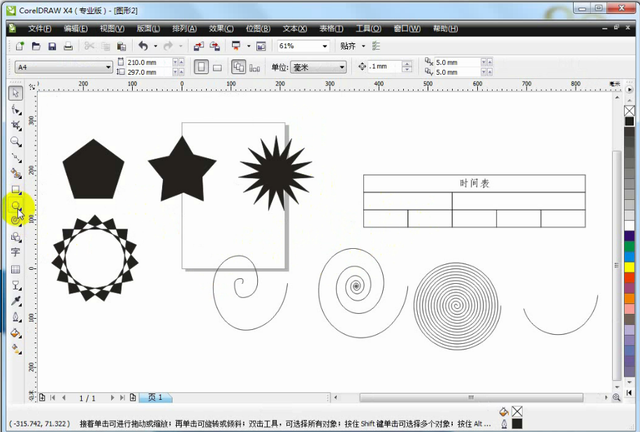Click the page height 297.0 mm field

(149, 72)
